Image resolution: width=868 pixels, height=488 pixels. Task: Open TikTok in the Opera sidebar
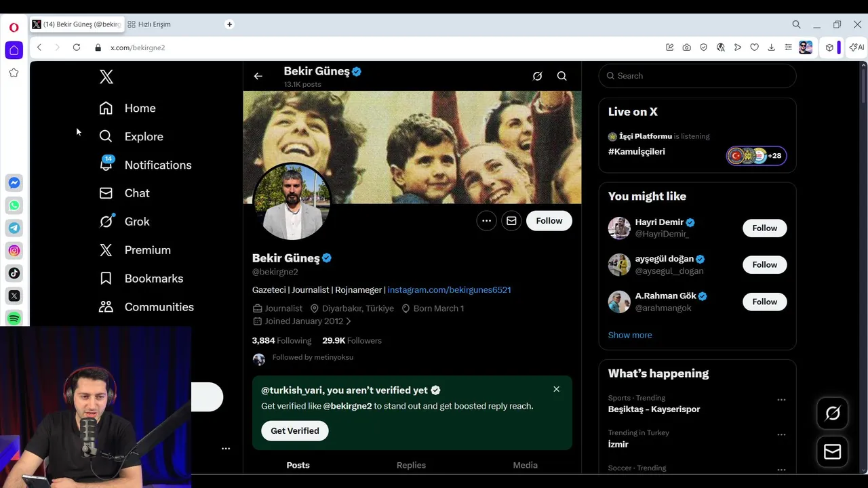tap(14, 273)
